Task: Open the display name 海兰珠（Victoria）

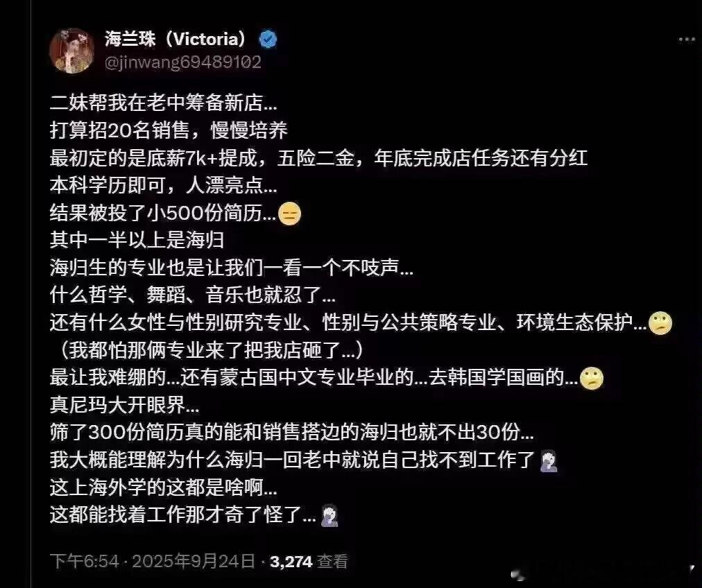Action: click(x=175, y=39)
